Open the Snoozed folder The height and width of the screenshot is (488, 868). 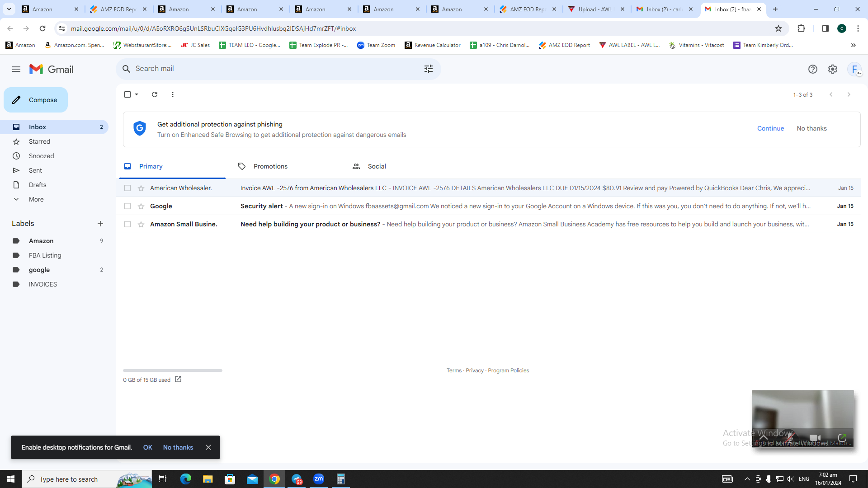click(x=54, y=156)
